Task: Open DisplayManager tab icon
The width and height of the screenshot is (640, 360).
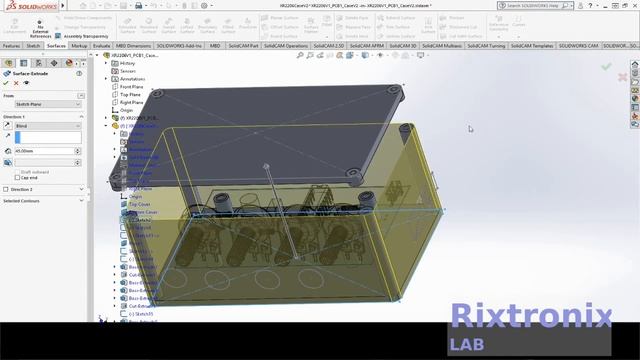Action: point(69,63)
